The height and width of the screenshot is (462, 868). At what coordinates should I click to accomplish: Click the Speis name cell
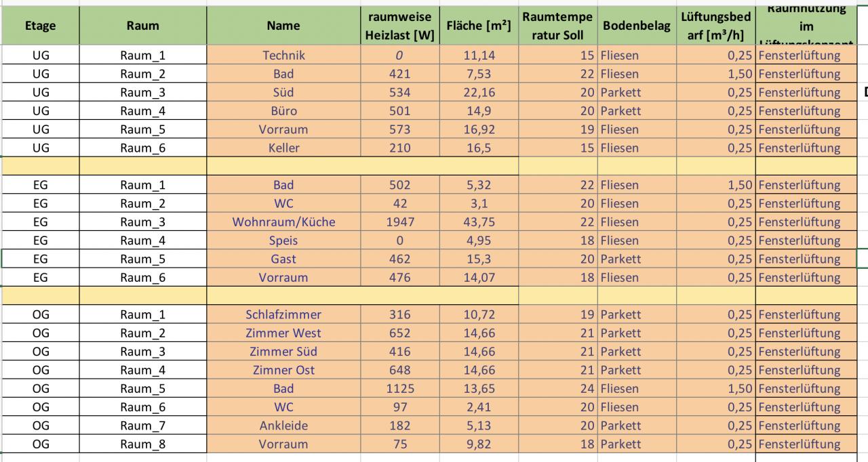click(x=283, y=240)
